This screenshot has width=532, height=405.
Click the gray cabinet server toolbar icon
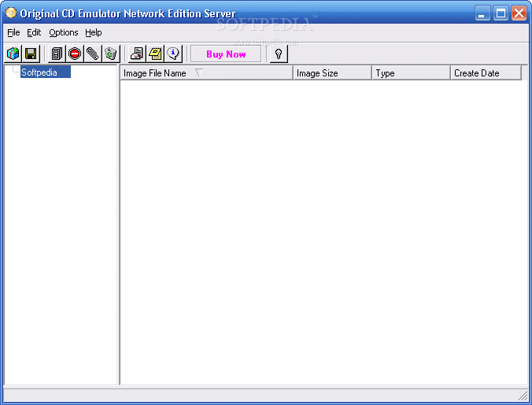point(57,54)
